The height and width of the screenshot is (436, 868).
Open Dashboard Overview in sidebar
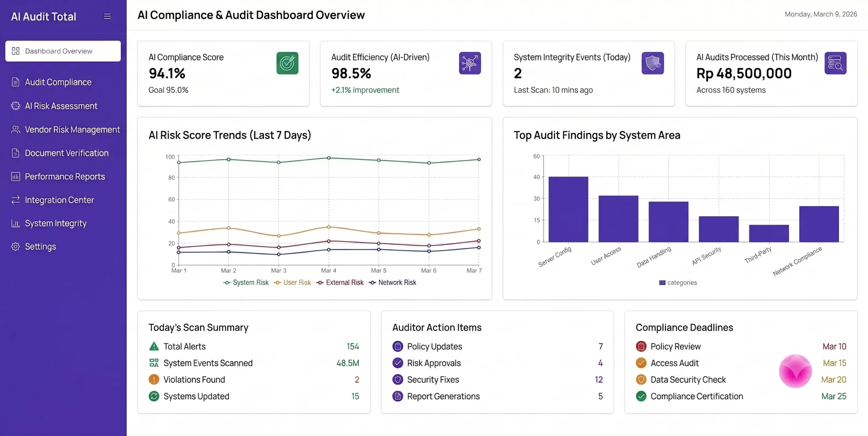(x=63, y=51)
